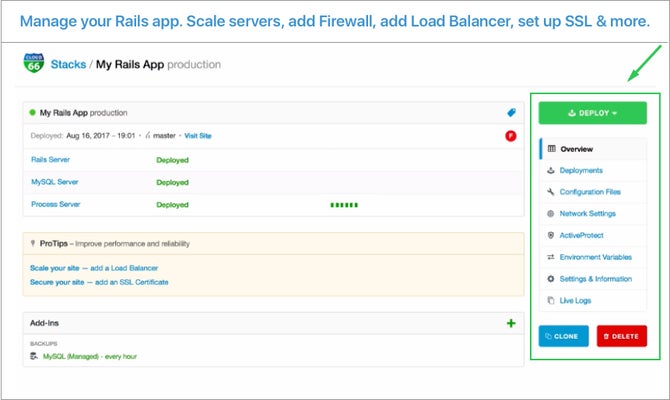Click Deployed status of Rails Server

[172, 160]
